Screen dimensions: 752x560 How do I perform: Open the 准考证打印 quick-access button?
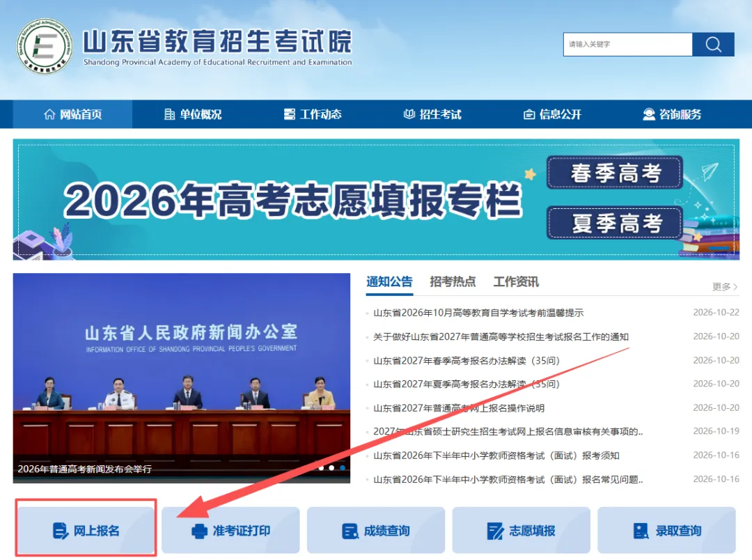tap(230, 530)
